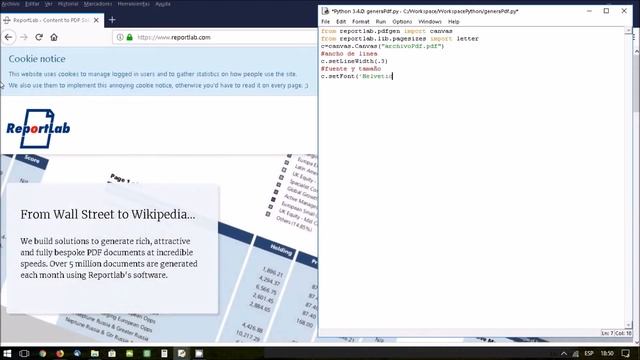
Task: Open a new Firefox tab with plus button
Action: (x=112, y=20)
